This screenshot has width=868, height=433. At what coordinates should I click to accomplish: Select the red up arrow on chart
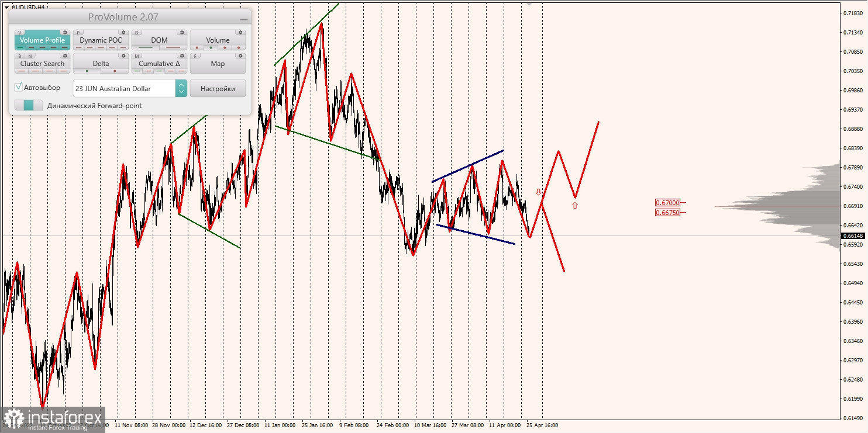click(575, 205)
